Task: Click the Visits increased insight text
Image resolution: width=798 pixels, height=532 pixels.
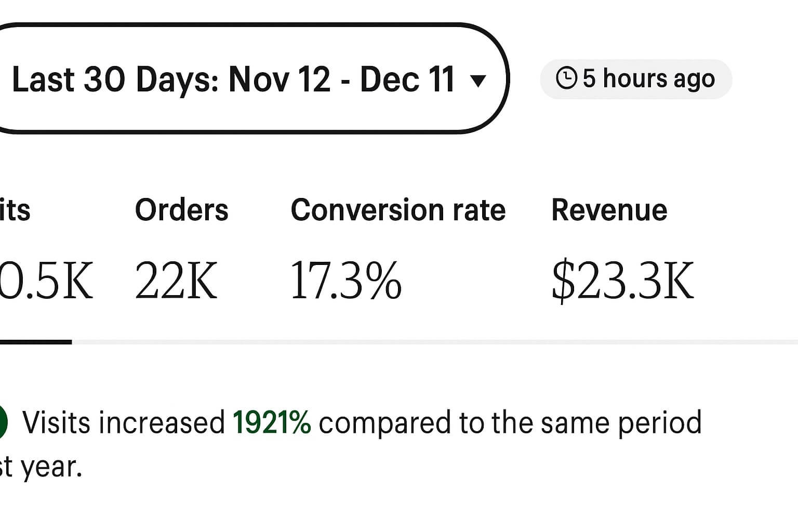Action: tap(124, 422)
